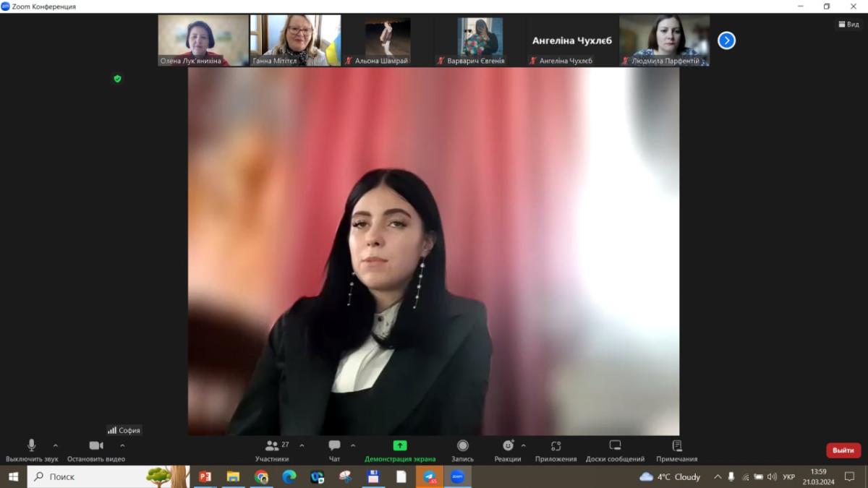Open File Explorer from the taskbar

[x=233, y=476]
